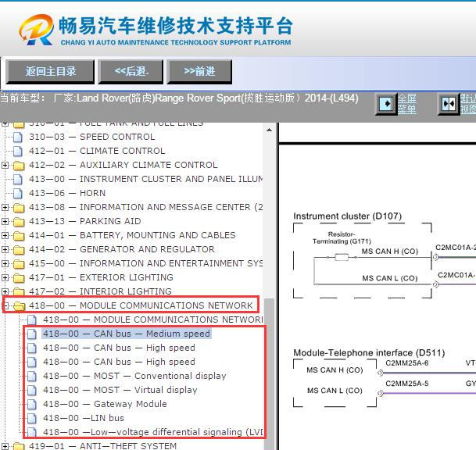Click the default view split icon

(x=449, y=104)
